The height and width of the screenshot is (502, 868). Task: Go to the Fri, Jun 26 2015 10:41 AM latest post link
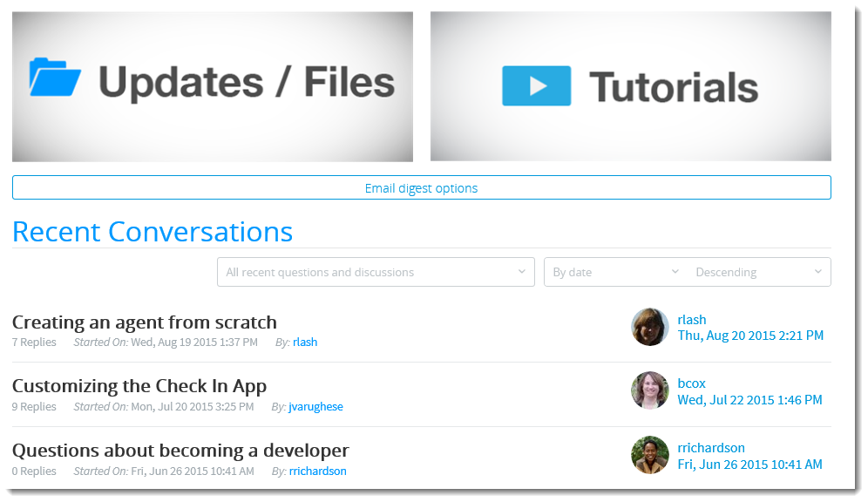[x=750, y=465]
